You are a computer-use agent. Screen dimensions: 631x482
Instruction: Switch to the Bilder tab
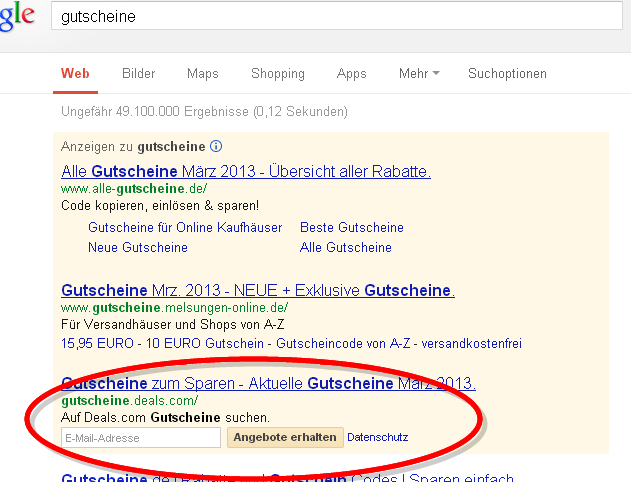coord(138,74)
